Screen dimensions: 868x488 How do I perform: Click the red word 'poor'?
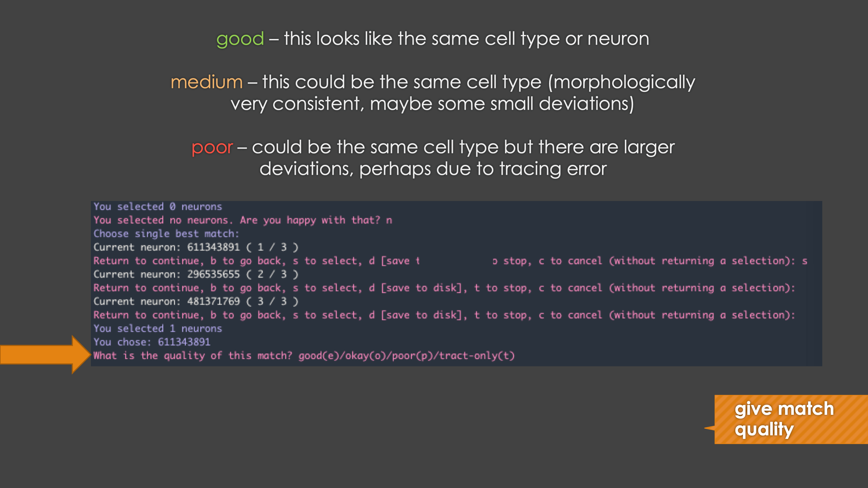pyautogui.click(x=212, y=148)
